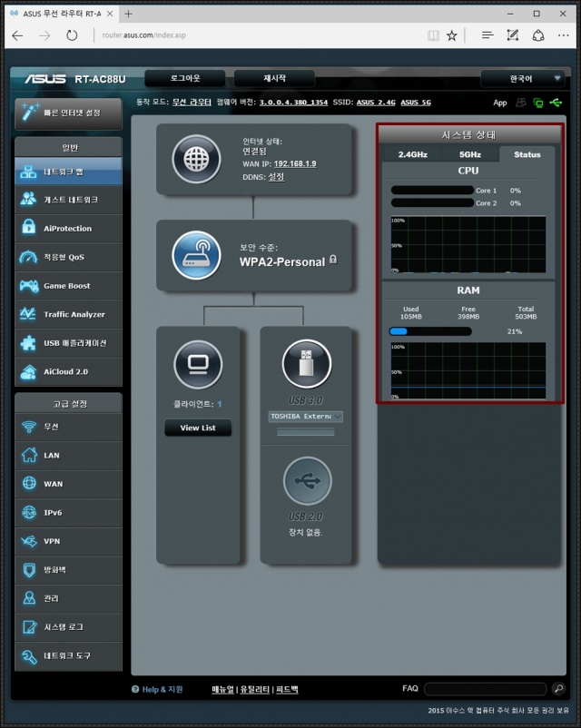Open the browser Hub icon
581x728 pixels.
tap(487, 35)
